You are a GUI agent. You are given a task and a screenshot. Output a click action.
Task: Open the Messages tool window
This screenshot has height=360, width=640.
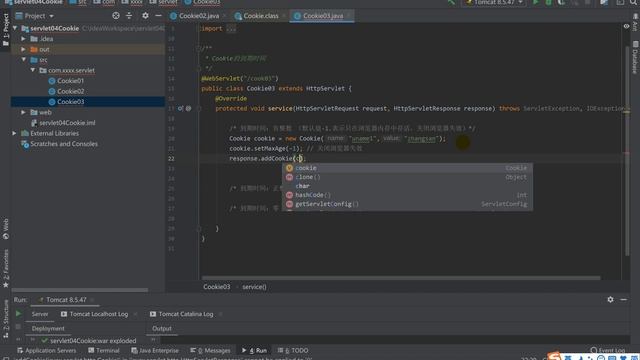pos(210,350)
